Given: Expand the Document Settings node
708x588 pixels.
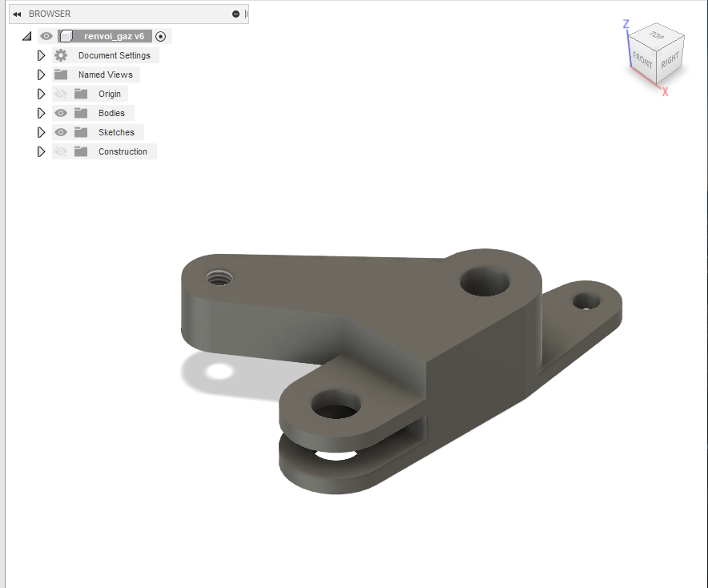Looking at the screenshot, I should click(41, 55).
